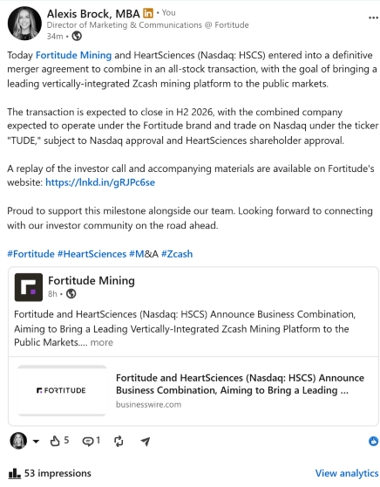Open the #HeartSciences hashtag
The width and height of the screenshot is (380, 487).
point(92,254)
